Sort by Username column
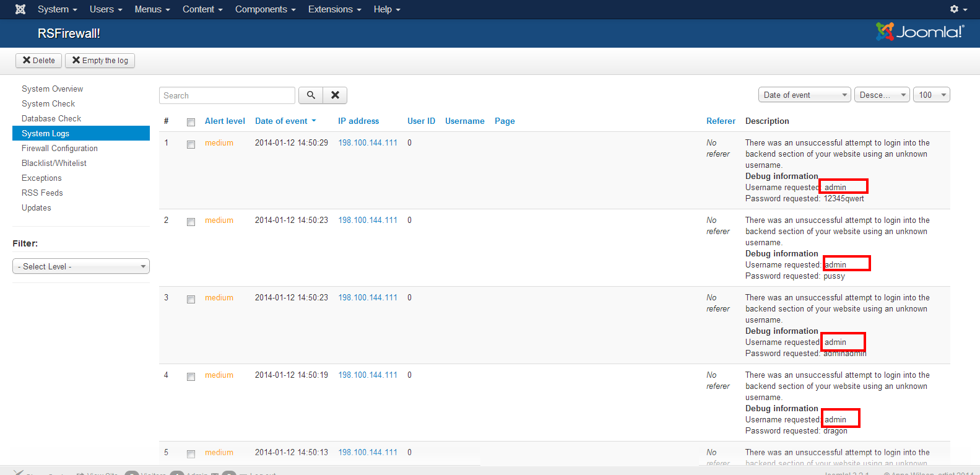This screenshot has height=475, width=980. (x=465, y=121)
